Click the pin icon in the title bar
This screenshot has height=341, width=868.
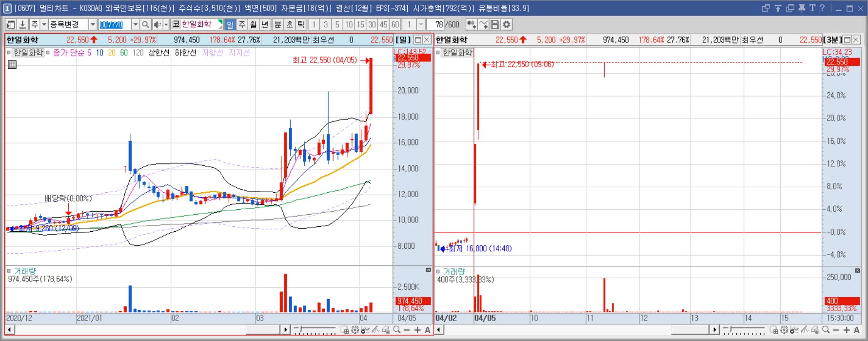coord(802,8)
